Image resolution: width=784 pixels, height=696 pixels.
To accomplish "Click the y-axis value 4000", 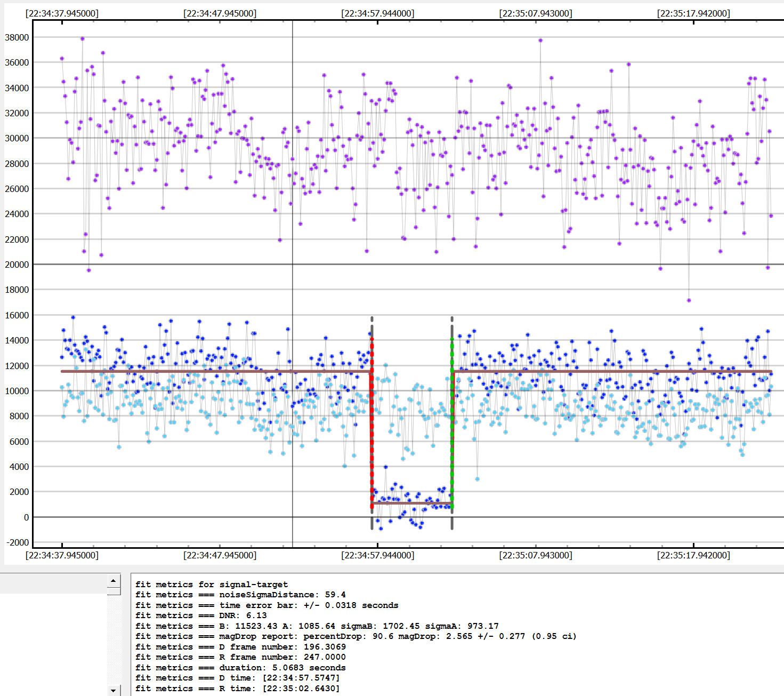I will pyautogui.click(x=19, y=467).
